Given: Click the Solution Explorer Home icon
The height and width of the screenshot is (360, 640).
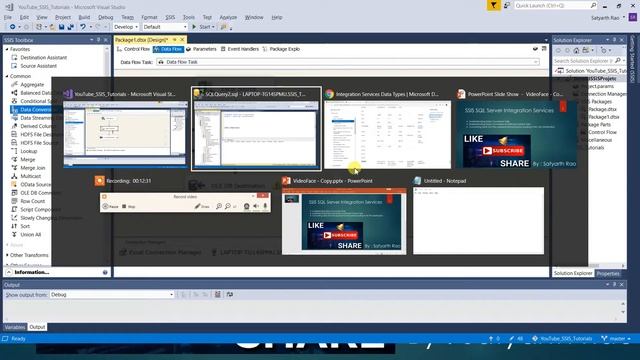Looking at the screenshot, I should (x=576, y=51).
